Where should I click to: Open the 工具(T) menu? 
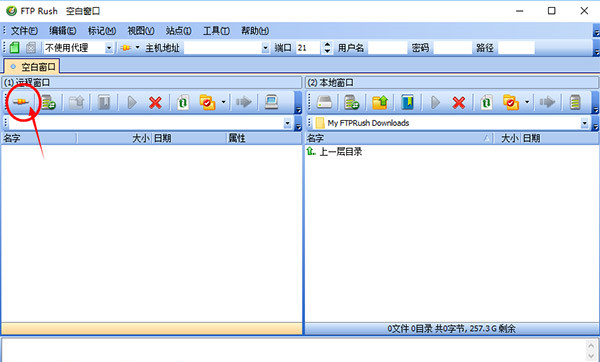pos(216,31)
